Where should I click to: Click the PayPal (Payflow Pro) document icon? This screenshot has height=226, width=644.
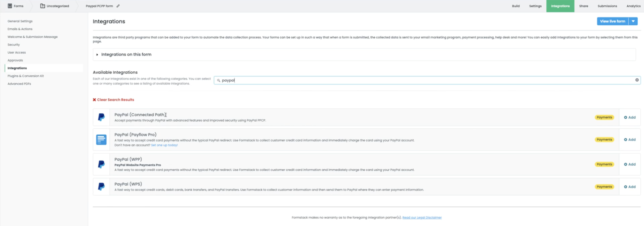point(101,140)
